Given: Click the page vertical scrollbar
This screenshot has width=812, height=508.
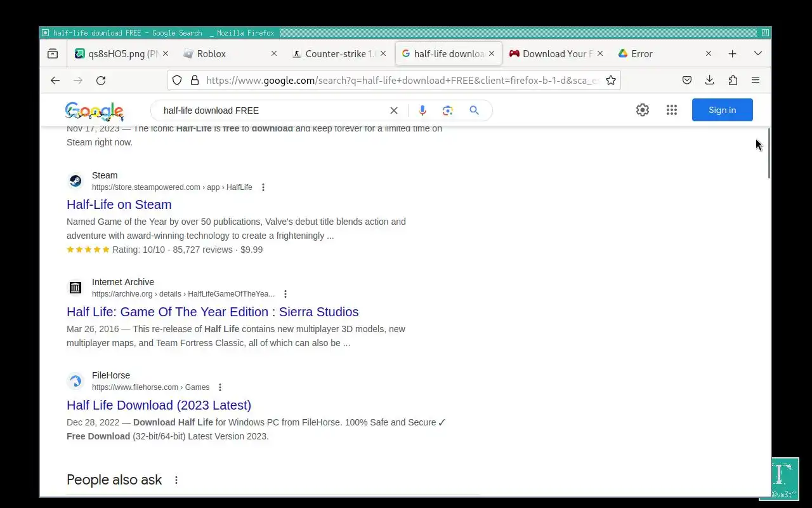Looking at the screenshot, I should coord(769,152).
